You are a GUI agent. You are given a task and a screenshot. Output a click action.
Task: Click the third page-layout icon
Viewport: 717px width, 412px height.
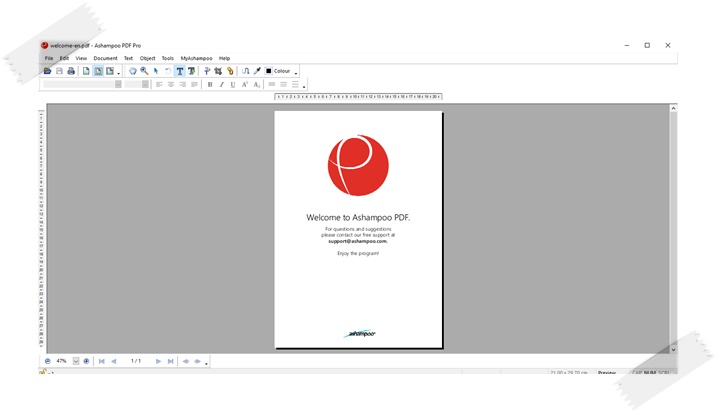[110, 71]
